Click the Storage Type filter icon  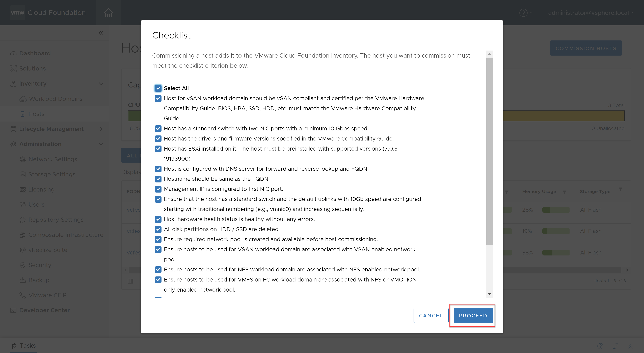click(x=620, y=189)
